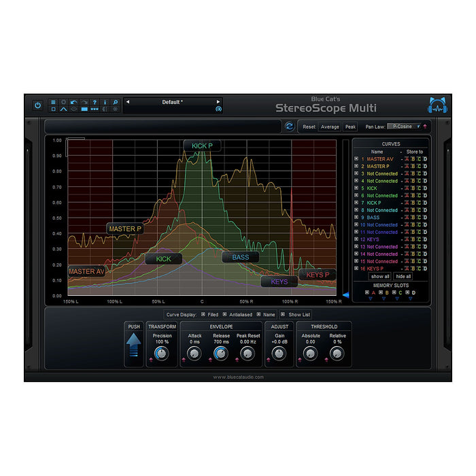
Task: Click the filled blue rectangle icon in toolbar
Action: click(x=84, y=109)
